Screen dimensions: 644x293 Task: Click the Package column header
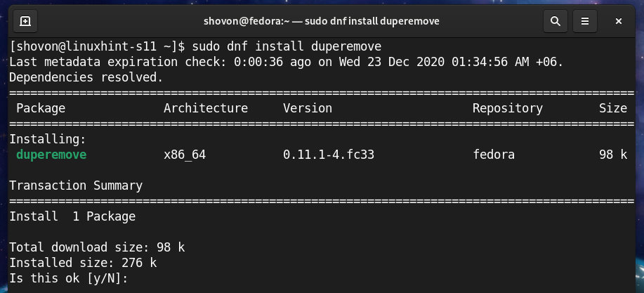click(x=41, y=108)
